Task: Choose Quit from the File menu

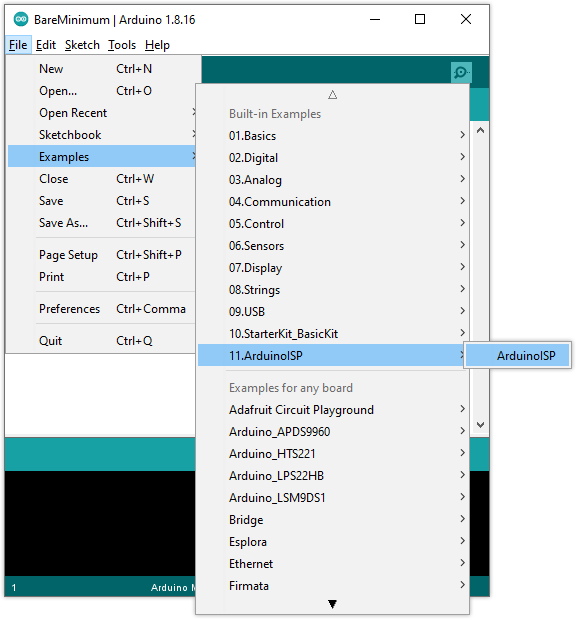Action: point(102,341)
